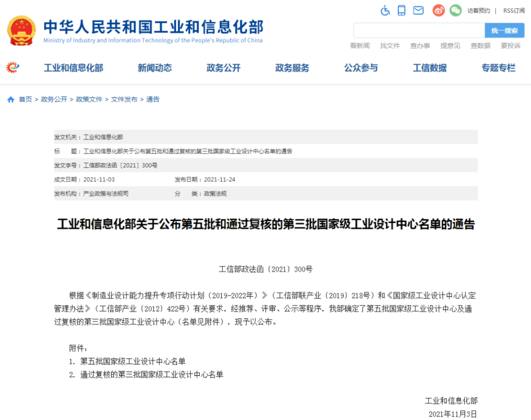Open the 政务公开 menu
Viewport: 531px width, 420px height.
click(223, 68)
